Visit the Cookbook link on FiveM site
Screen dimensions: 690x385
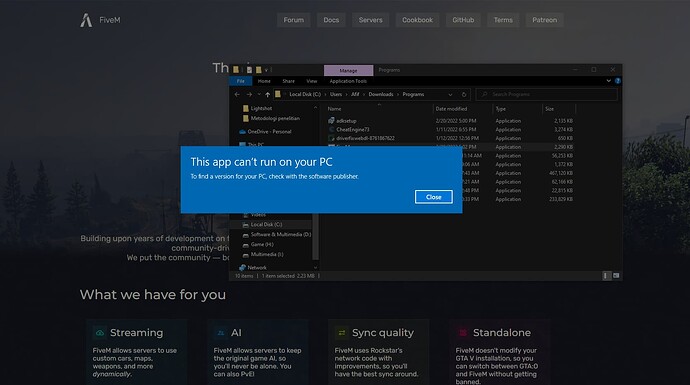[x=417, y=20]
